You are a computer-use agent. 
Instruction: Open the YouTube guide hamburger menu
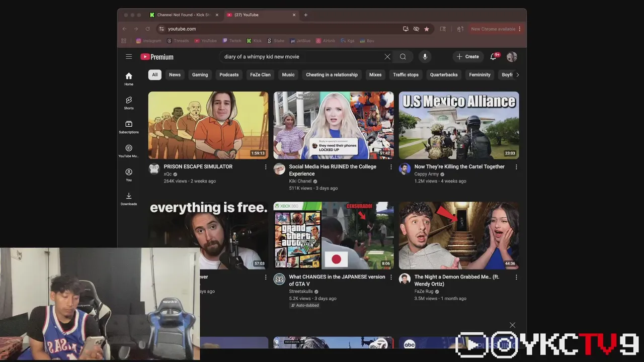point(129,57)
